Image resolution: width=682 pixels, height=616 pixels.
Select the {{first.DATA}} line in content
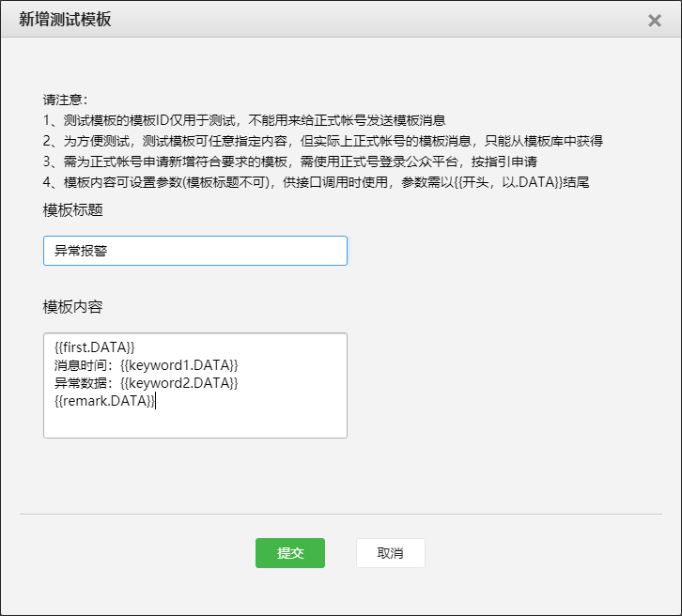[x=94, y=347]
